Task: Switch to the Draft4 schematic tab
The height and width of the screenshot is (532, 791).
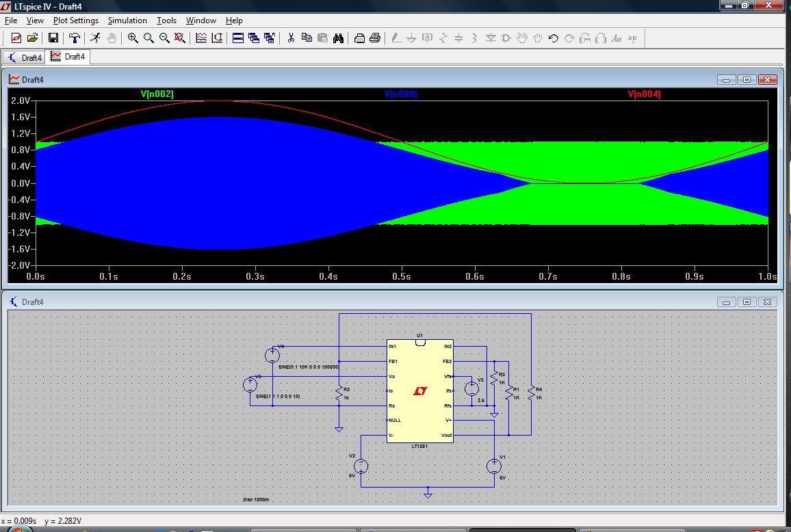Action: [24, 57]
